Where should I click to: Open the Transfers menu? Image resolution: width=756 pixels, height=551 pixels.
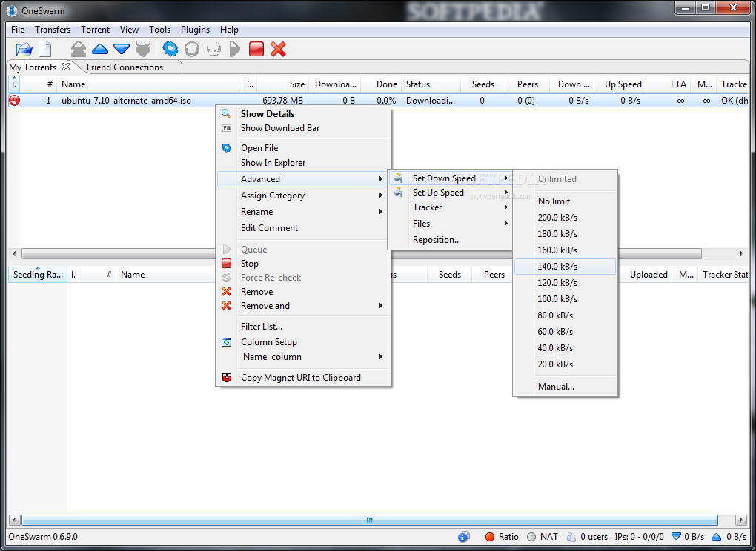(x=53, y=30)
